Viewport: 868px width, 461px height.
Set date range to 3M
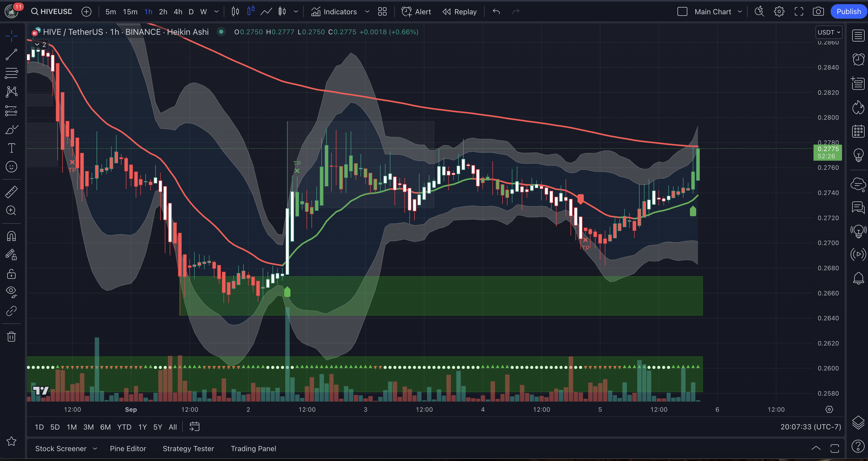pos(88,427)
